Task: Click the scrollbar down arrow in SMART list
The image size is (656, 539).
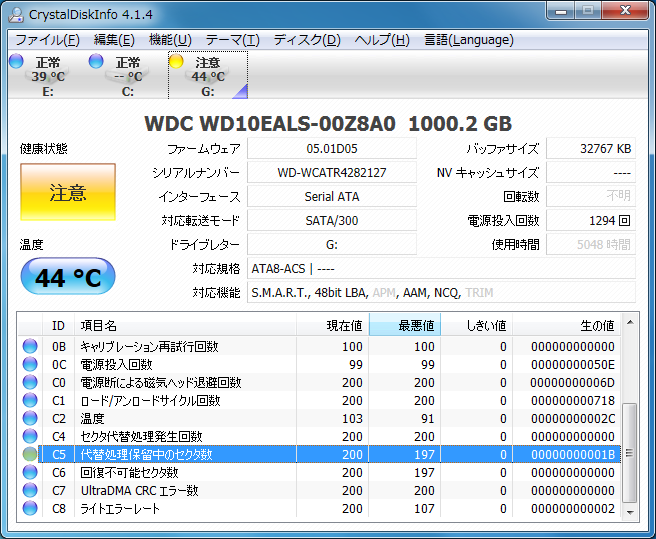Action: tap(630, 512)
